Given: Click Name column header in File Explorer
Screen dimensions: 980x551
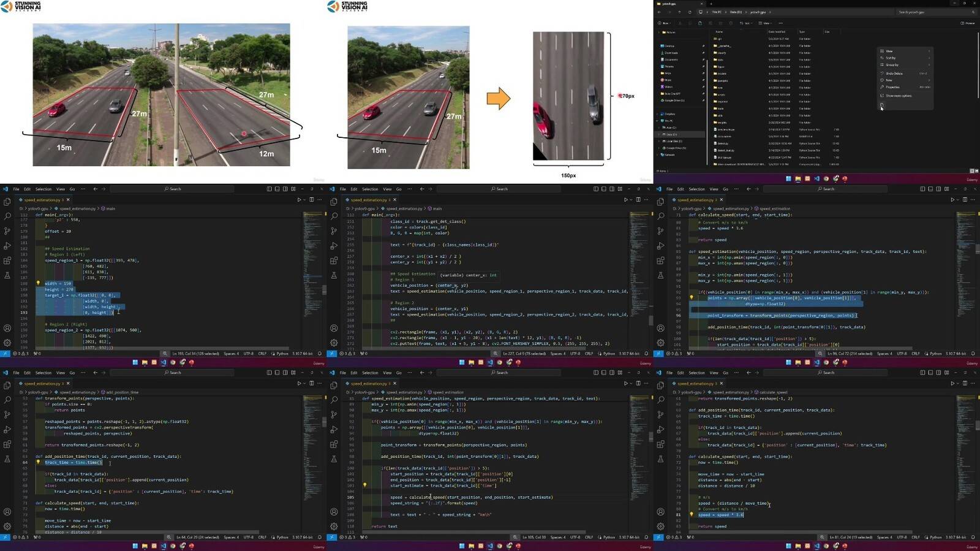Looking at the screenshot, I should 719,32.
